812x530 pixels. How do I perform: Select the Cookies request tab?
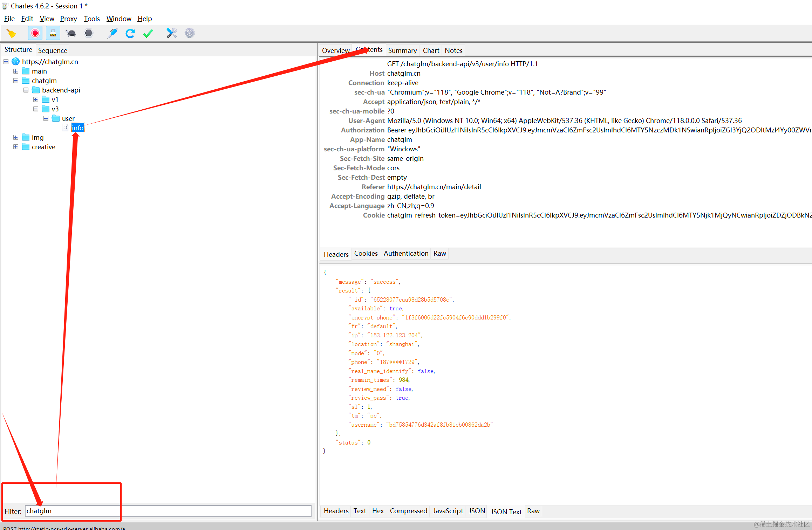tap(366, 253)
